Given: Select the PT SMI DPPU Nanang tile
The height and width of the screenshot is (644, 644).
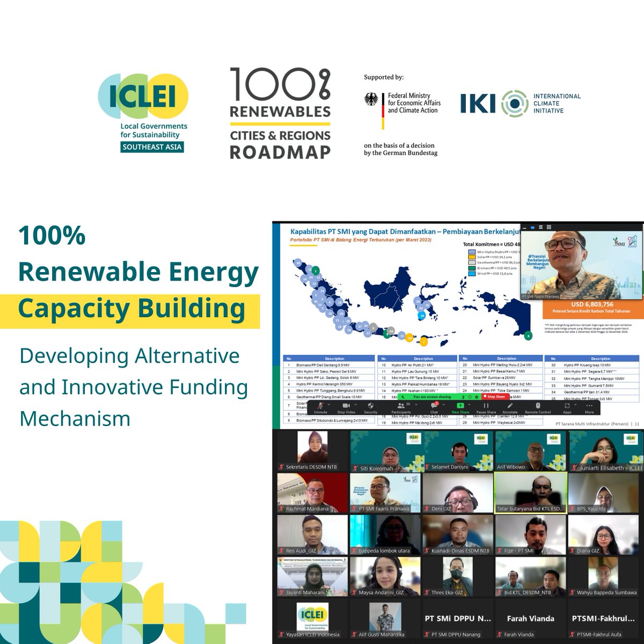Looking at the screenshot, I should [x=458, y=619].
